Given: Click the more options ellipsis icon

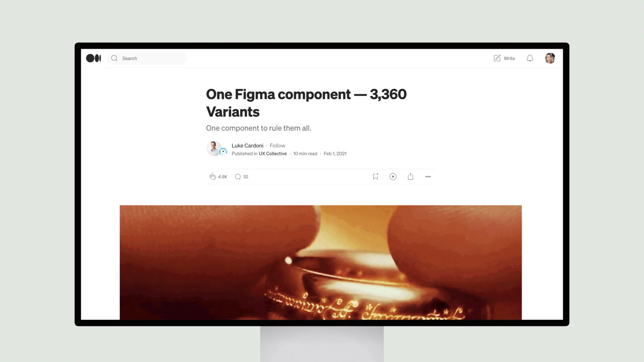Looking at the screenshot, I should coord(428,176).
